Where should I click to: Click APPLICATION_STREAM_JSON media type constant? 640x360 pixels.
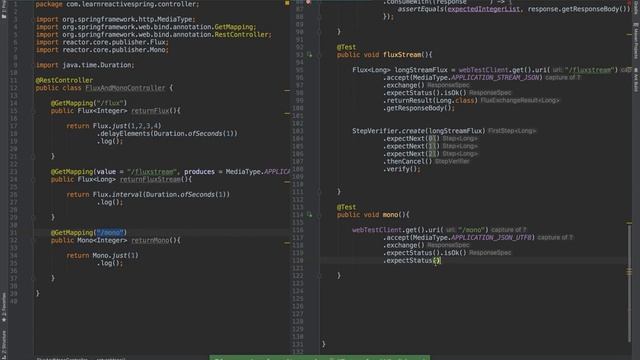(496, 78)
